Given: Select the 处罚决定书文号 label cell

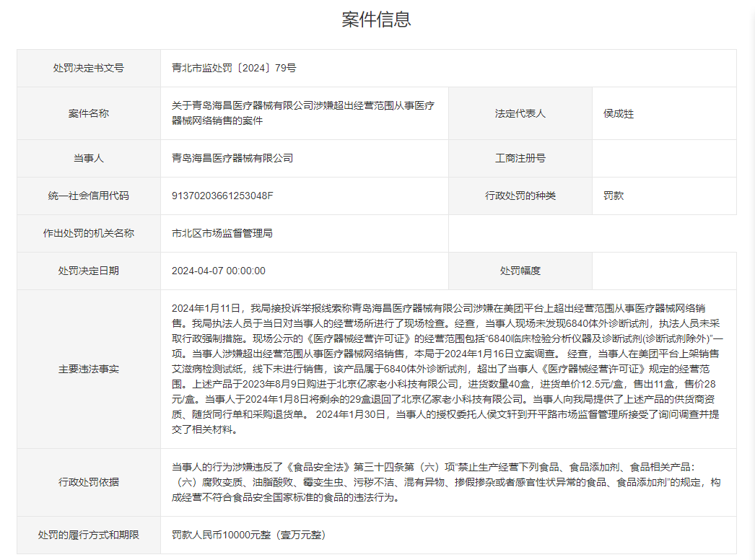Looking at the screenshot, I should (x=89, y=68).
